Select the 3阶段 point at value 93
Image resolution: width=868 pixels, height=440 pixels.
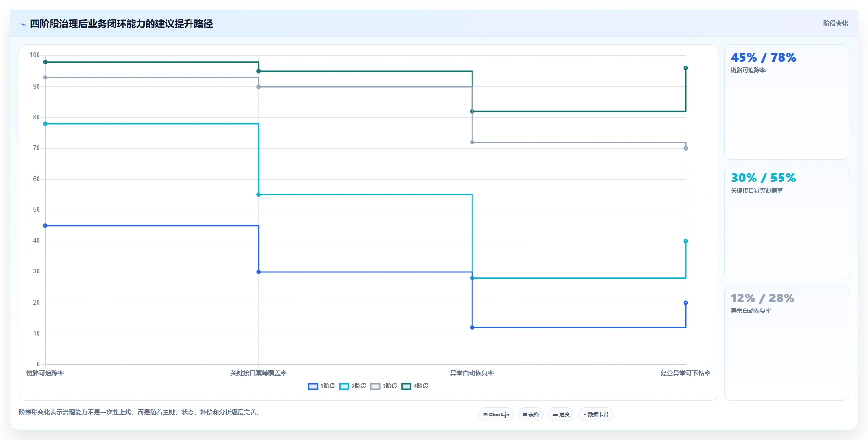point(45,78)
